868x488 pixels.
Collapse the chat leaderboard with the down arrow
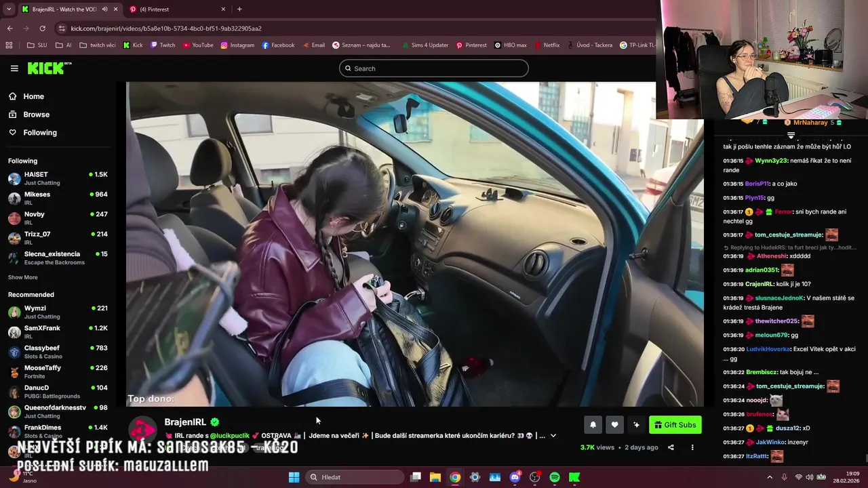pos(791,136)
